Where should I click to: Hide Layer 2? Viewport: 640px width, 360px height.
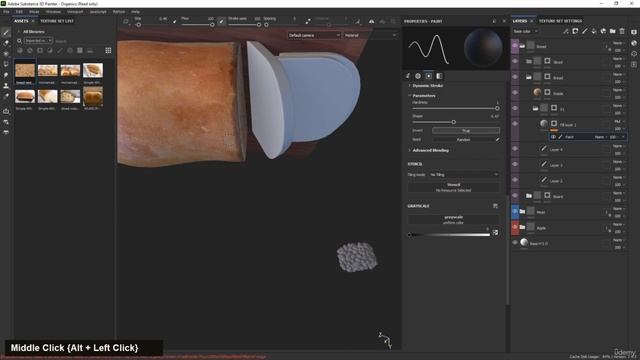[x=515, y=180]
